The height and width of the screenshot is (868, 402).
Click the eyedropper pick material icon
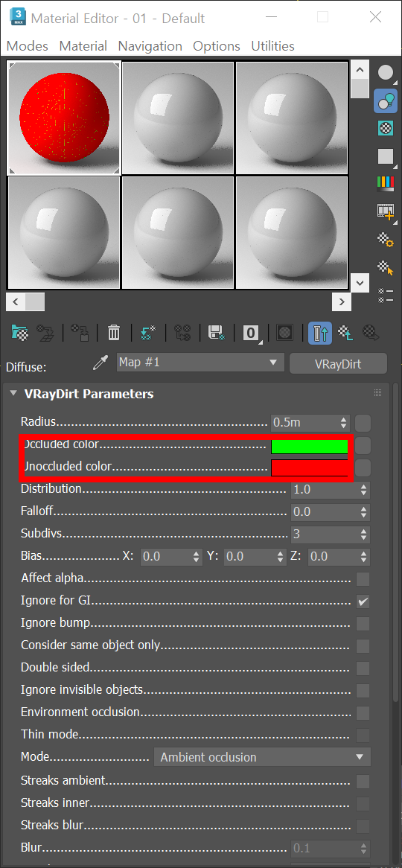[x=100, y=363]
